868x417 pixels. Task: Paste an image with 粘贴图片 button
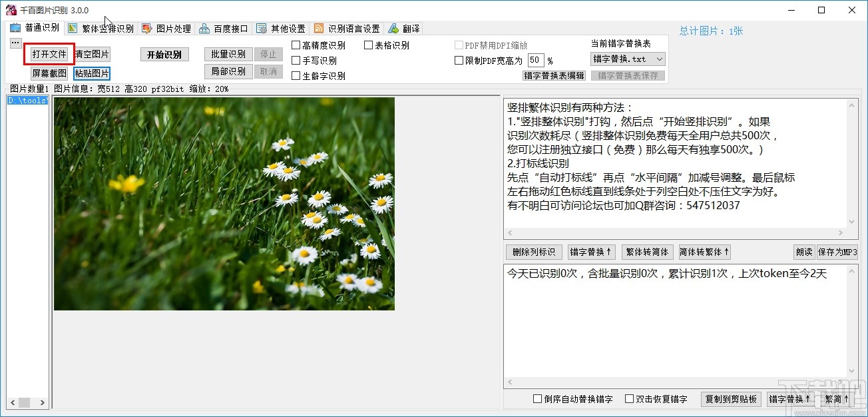[92, 73]
